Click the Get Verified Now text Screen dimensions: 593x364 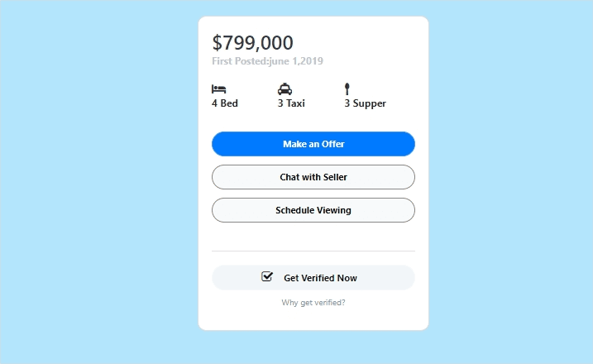[320, 278]
